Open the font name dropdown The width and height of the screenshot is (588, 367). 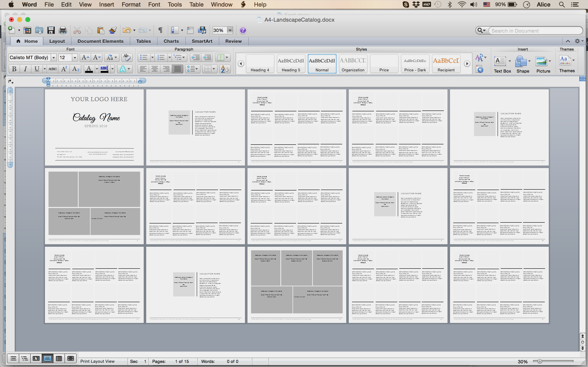click(54, 57)
